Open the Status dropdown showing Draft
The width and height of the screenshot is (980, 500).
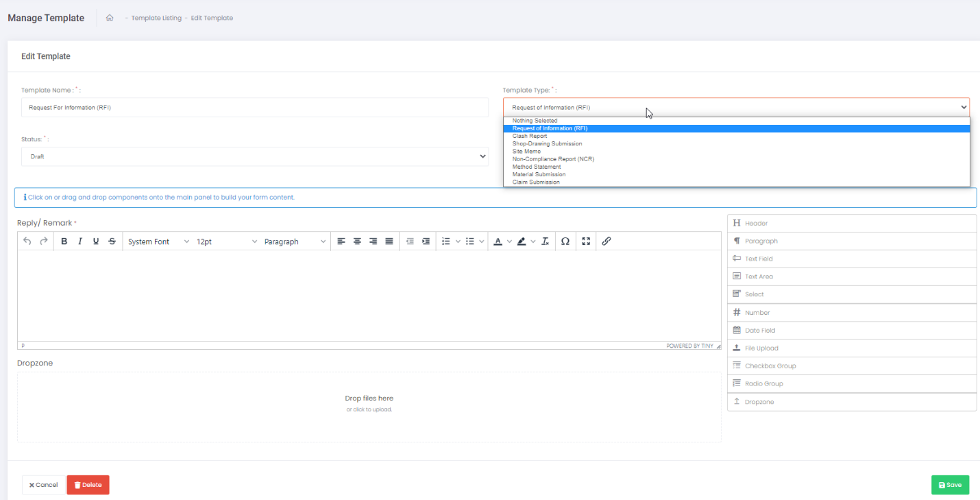pyautogui.click(x=254, y=156)
